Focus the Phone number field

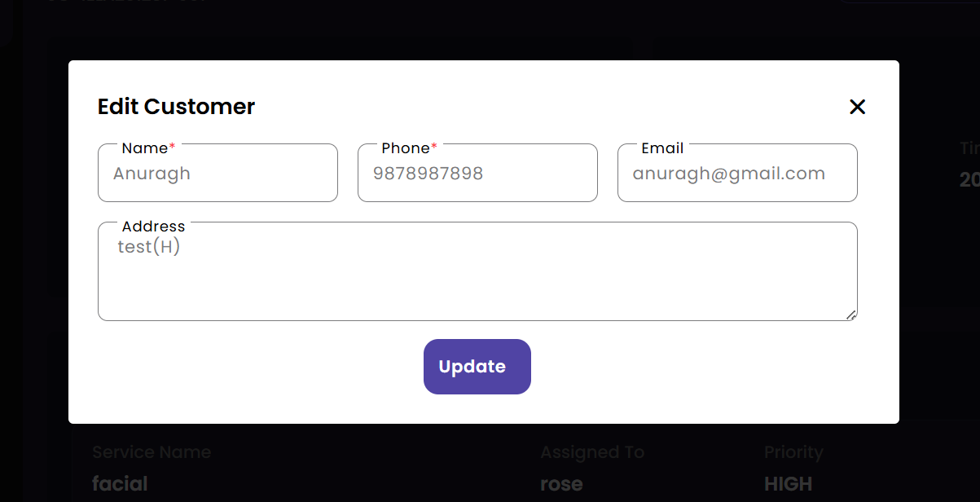(477, 174)
